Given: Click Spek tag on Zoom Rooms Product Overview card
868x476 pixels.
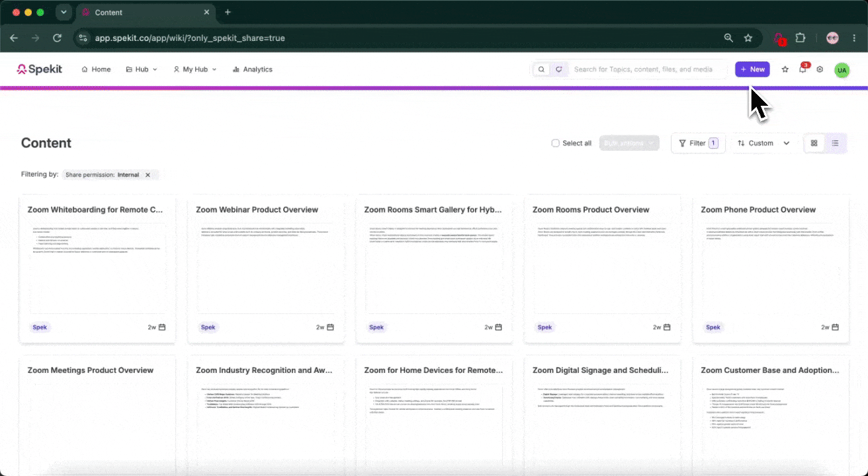Looking at the screenshot, I should click(x=544, y=327).
